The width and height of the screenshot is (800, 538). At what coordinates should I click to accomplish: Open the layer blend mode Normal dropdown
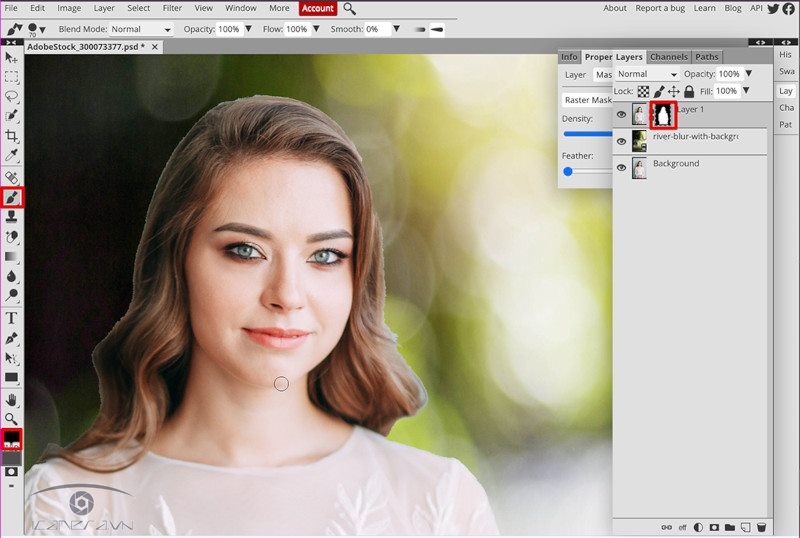(647, 74)
